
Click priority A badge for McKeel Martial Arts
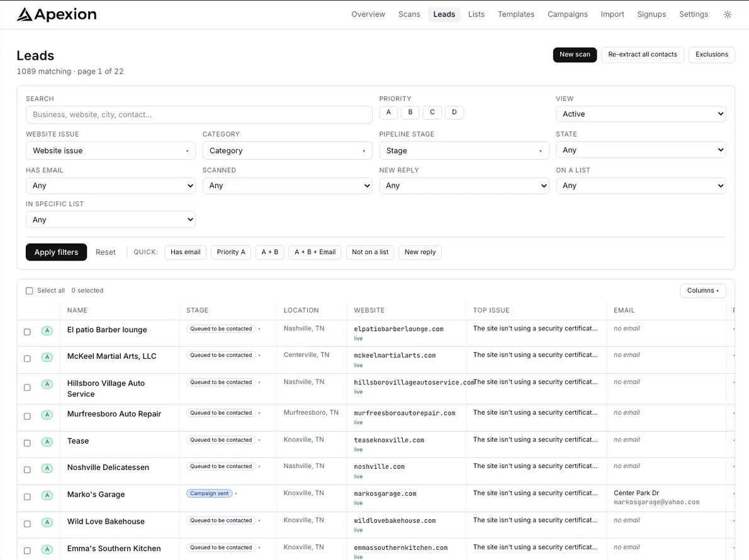(47, 357)
